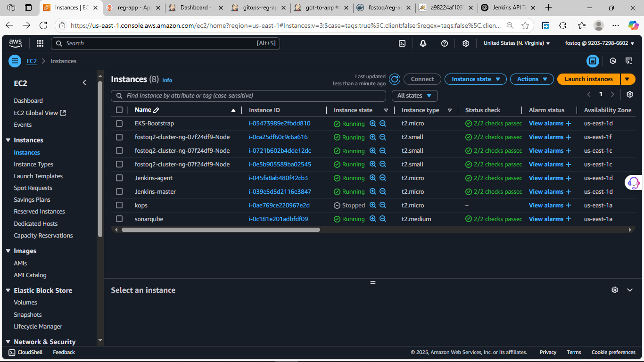This screenshot has width=644, height=362.
Task: Click the table horizontal scrollbar
Action: [221, 230]
